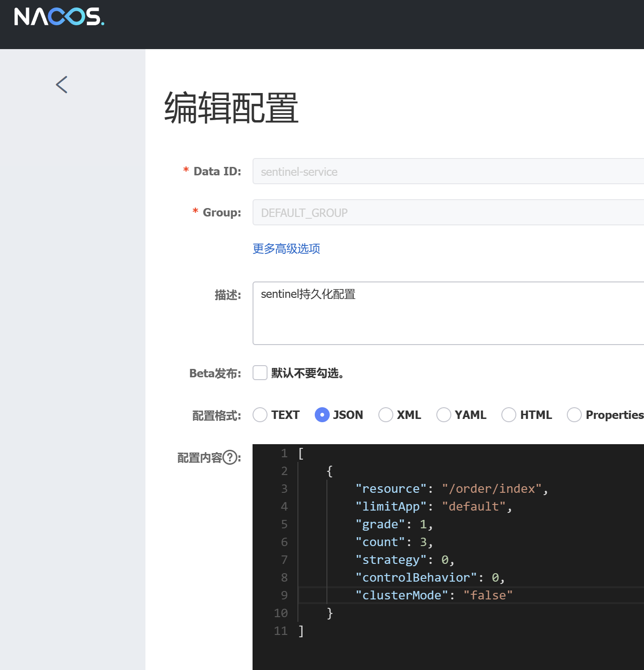Select the TEXT format radio button
This screenshot has height=670, width=644.
click(x=260, y=415)
